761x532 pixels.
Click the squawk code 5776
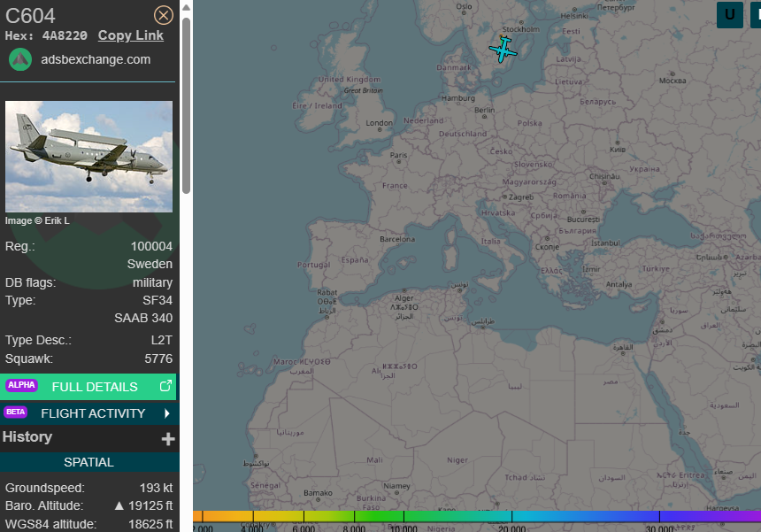[158, 359]
